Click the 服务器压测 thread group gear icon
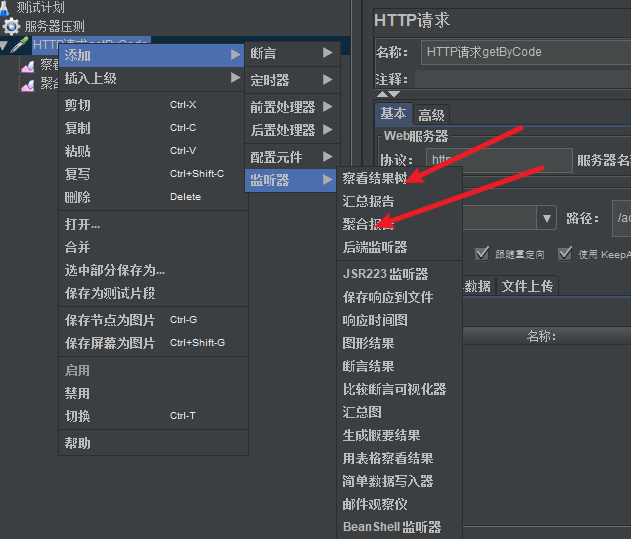The height and width of the screenshot is (539, 631). (11, 27)
